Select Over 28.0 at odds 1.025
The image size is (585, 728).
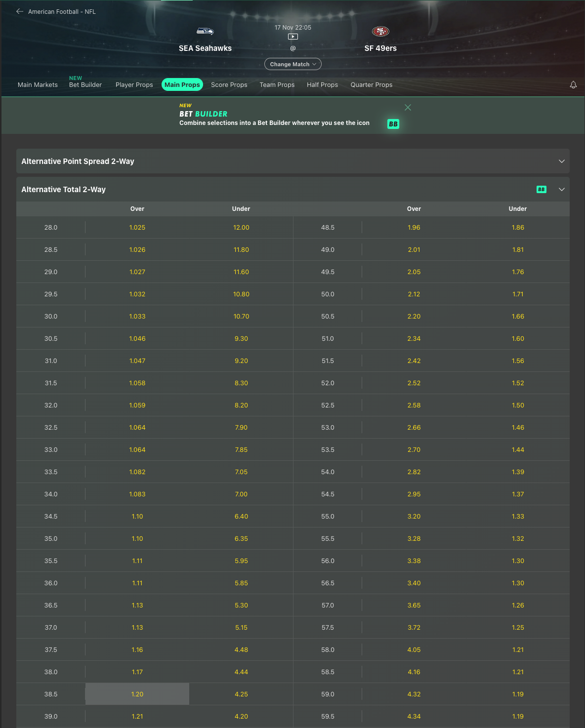pos(137,228)
